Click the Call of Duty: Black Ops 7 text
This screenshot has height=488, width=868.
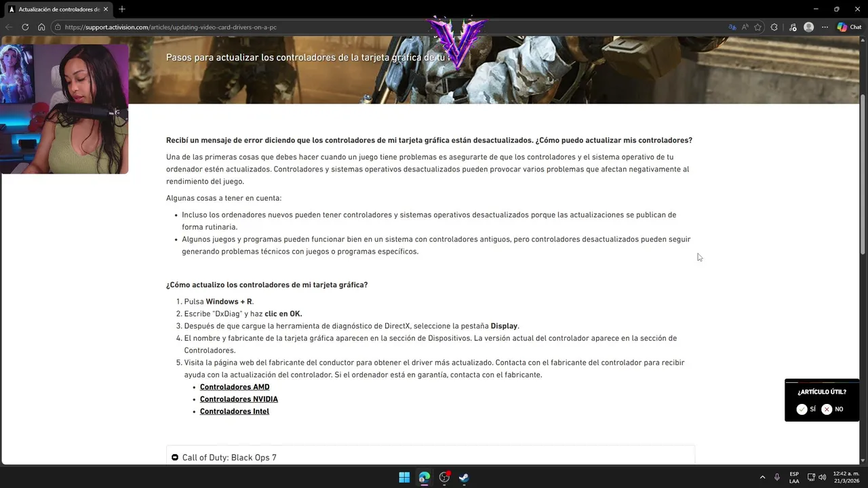(x=229, y=457)
